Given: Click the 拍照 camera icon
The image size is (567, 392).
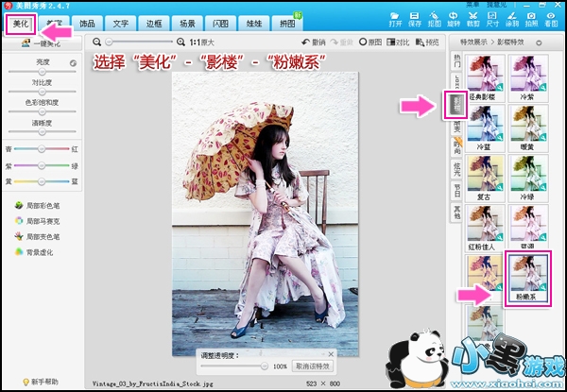Looking at the screenshot, I should [531, 20].
